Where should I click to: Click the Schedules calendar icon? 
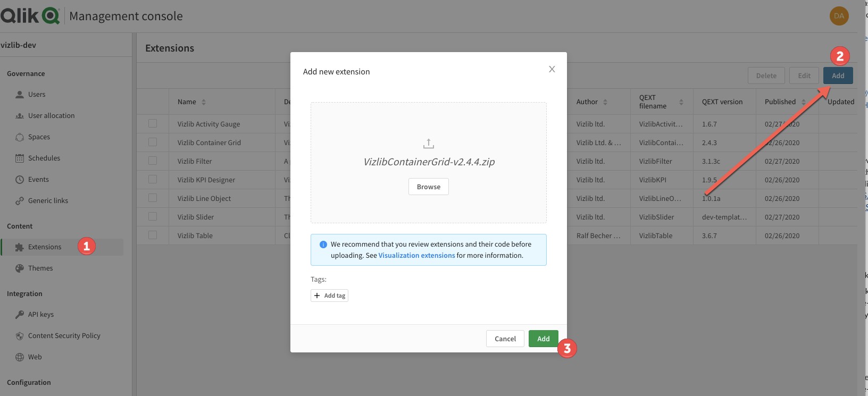20,158
